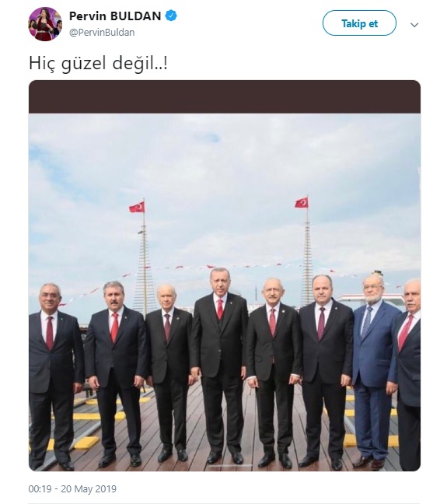Follow the account with Takip et
This screenshot has width=447, height=504.
coord(359,23)
